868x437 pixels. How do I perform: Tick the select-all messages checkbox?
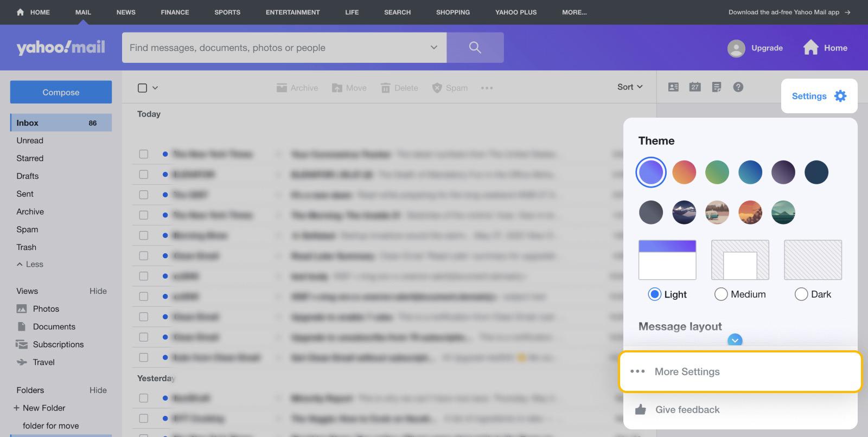tap(143, 88)
